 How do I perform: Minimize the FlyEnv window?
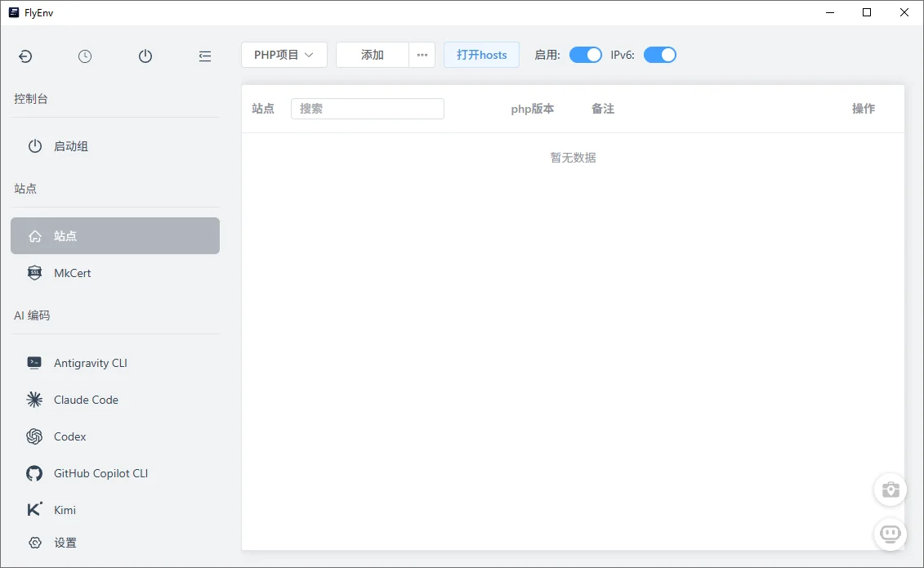point(830,12)
